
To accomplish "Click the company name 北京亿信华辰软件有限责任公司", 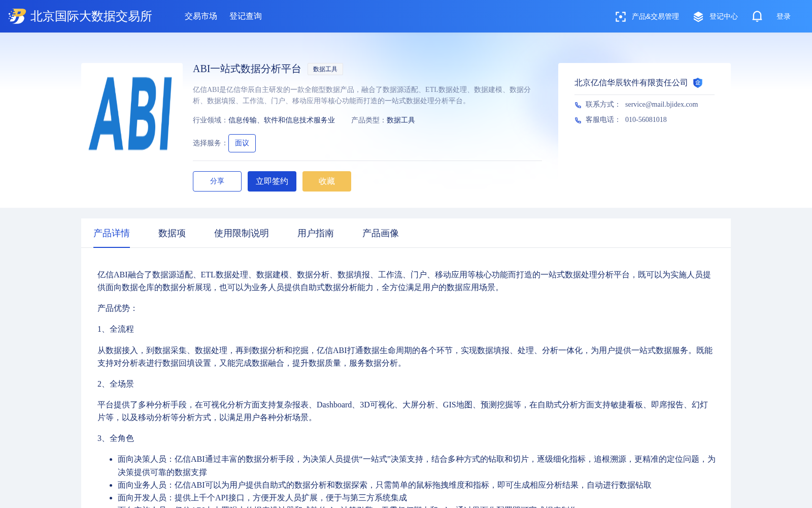I will (631, 83).
